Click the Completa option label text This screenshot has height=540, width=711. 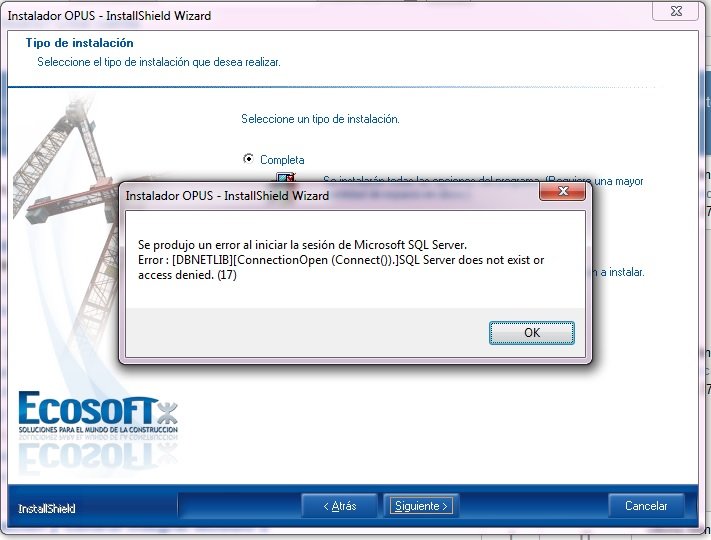282,160
